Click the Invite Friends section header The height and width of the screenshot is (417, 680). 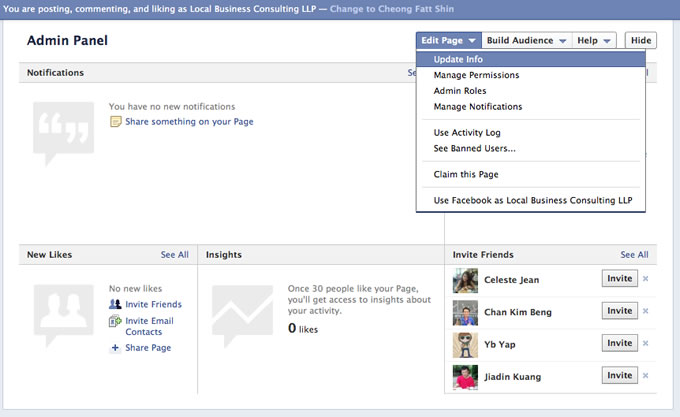tap(483, 255)
